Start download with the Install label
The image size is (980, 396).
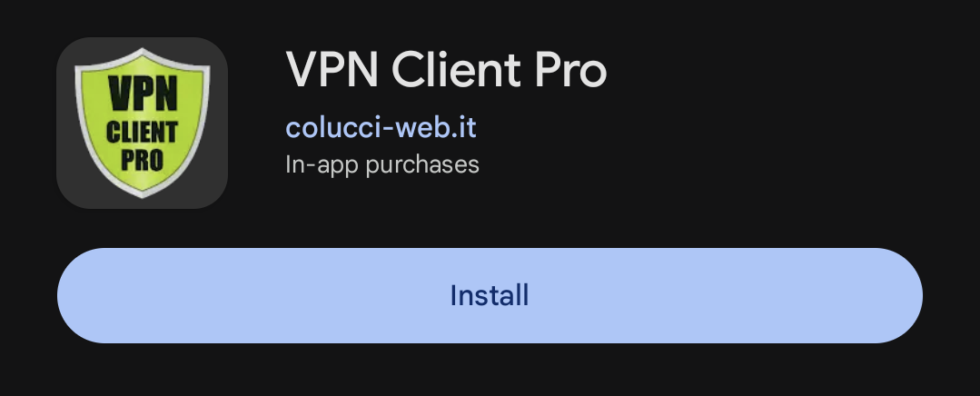(x=490, y=295)
